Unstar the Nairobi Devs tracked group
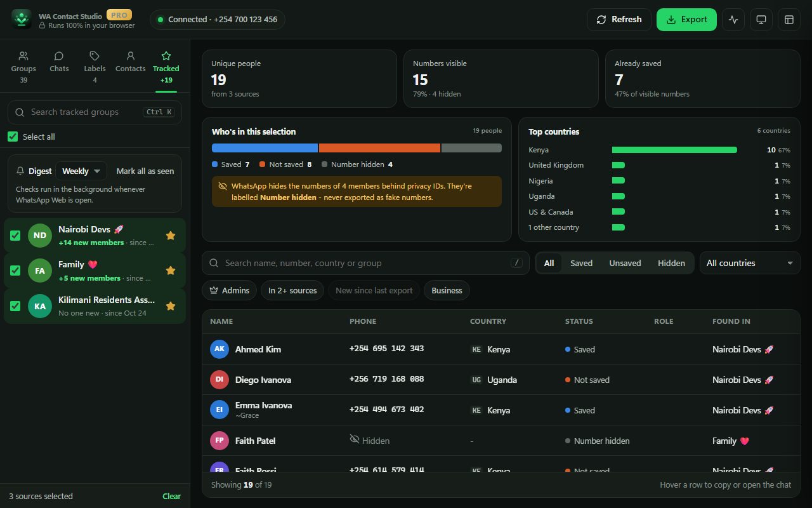This screenshot has width=812, height=508. [170, 236]
